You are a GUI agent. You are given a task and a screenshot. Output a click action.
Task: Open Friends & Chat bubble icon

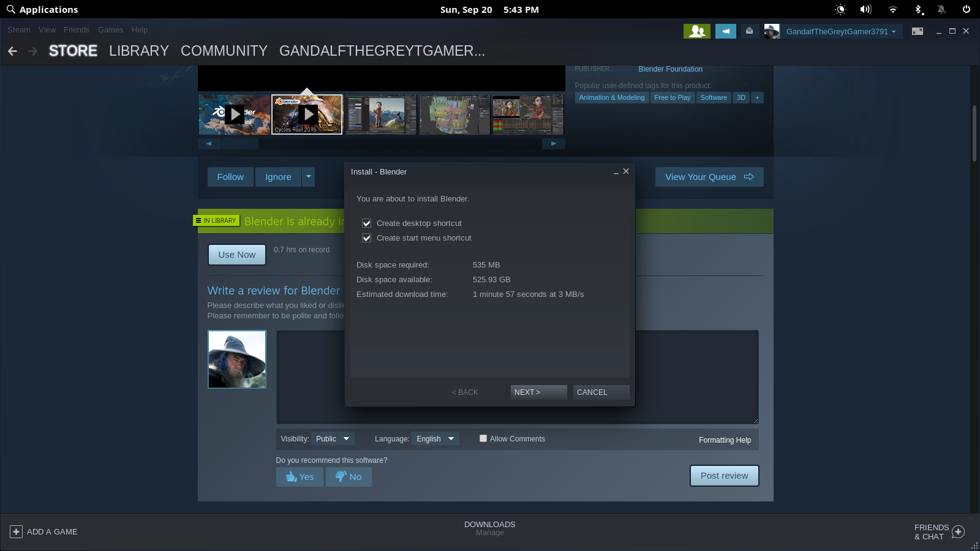tap(959, 532)
